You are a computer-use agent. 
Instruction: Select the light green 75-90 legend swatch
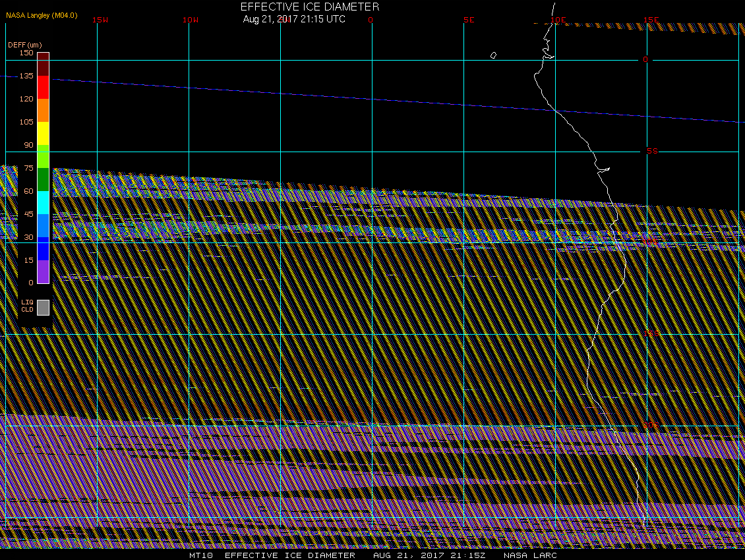pyautogui.click(x=44, y=156)
